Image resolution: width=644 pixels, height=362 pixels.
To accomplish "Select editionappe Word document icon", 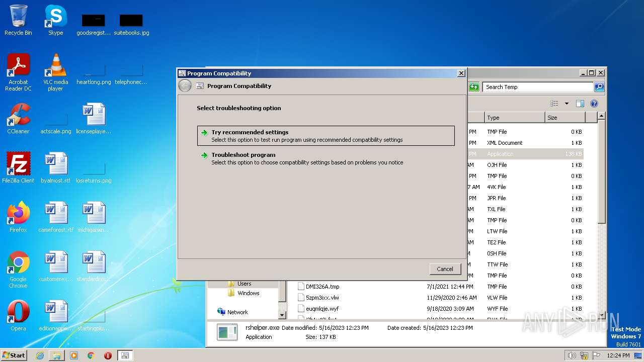I will 55,316.
